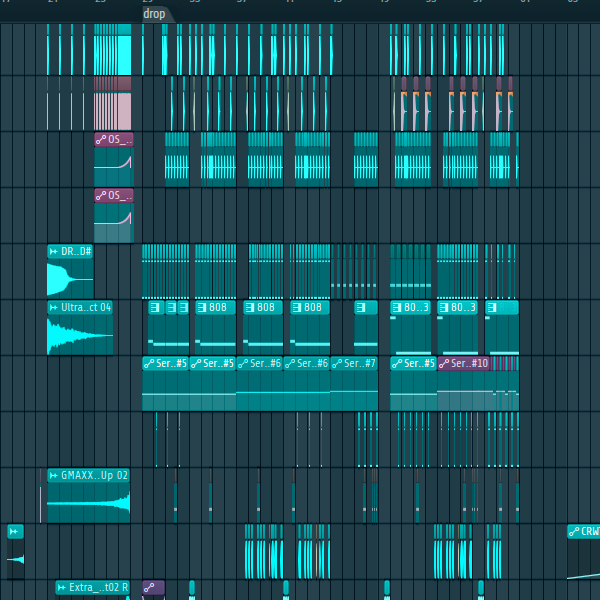Click the Ser..#7 clip title
This screenshot has width=600, height=600.
(x=360, y=363)
